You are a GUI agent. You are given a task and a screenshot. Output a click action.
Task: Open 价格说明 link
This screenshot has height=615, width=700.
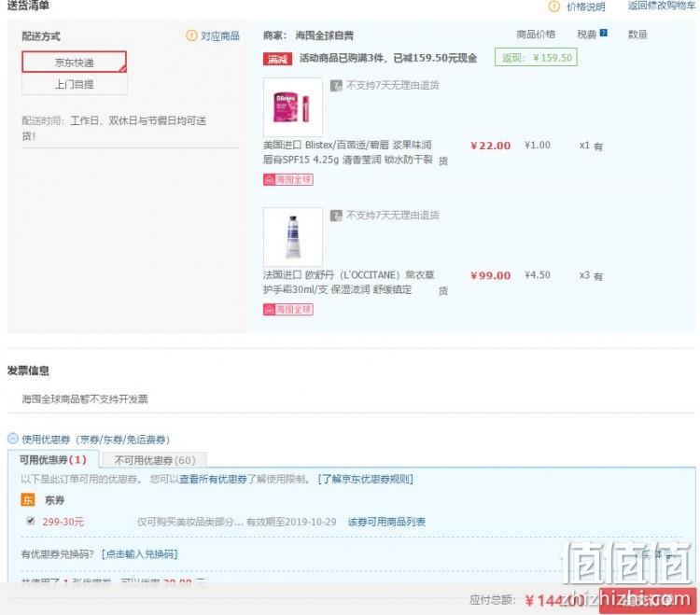click(x=586, y=7)
